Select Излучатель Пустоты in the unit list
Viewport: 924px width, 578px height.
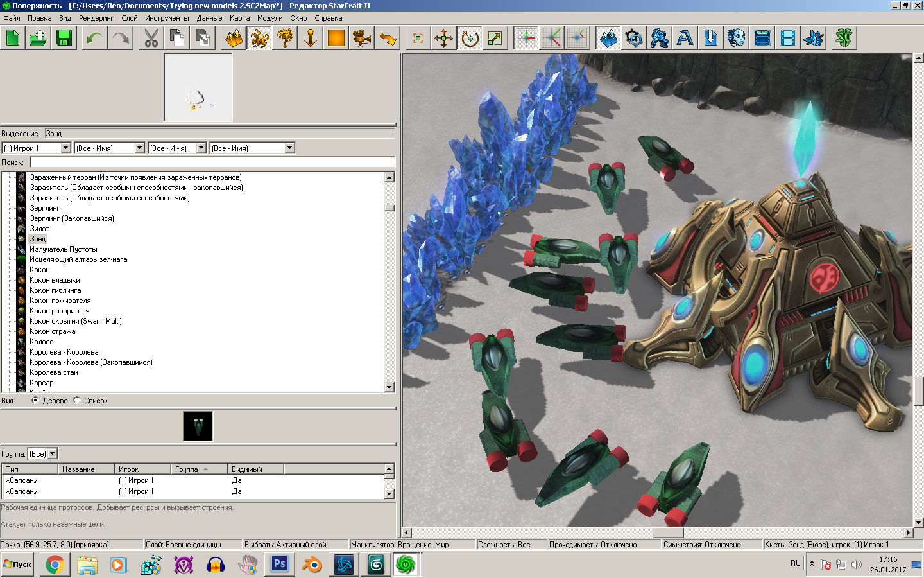pyautogui.click(x=64, y=249)
